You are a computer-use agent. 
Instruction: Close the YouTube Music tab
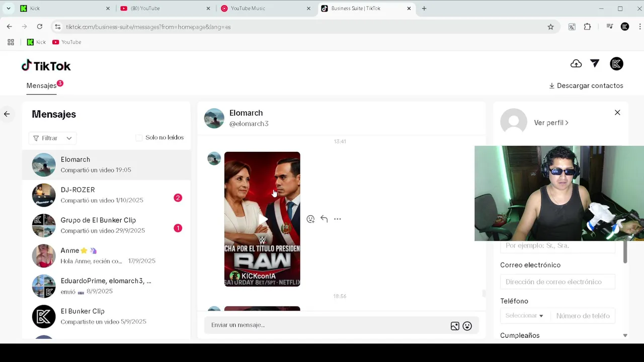pos(308,9)
